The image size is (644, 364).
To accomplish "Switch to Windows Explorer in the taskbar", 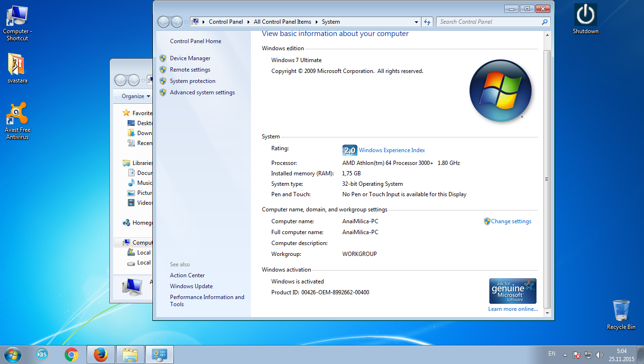I will coord(130,355).
